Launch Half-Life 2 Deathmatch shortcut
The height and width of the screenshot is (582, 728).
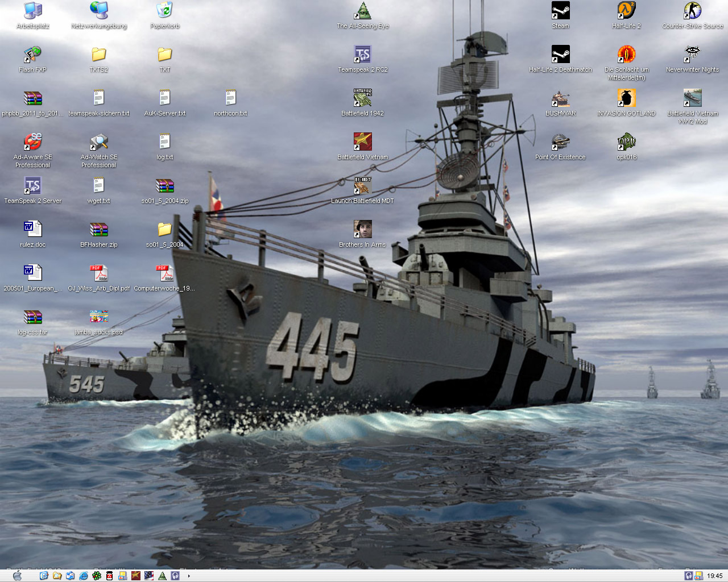560,59
